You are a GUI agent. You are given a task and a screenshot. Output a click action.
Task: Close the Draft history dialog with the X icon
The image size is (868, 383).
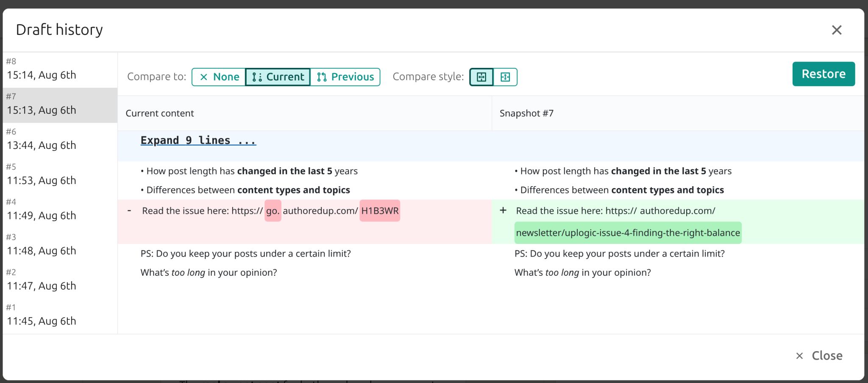(x=836, y=30)
